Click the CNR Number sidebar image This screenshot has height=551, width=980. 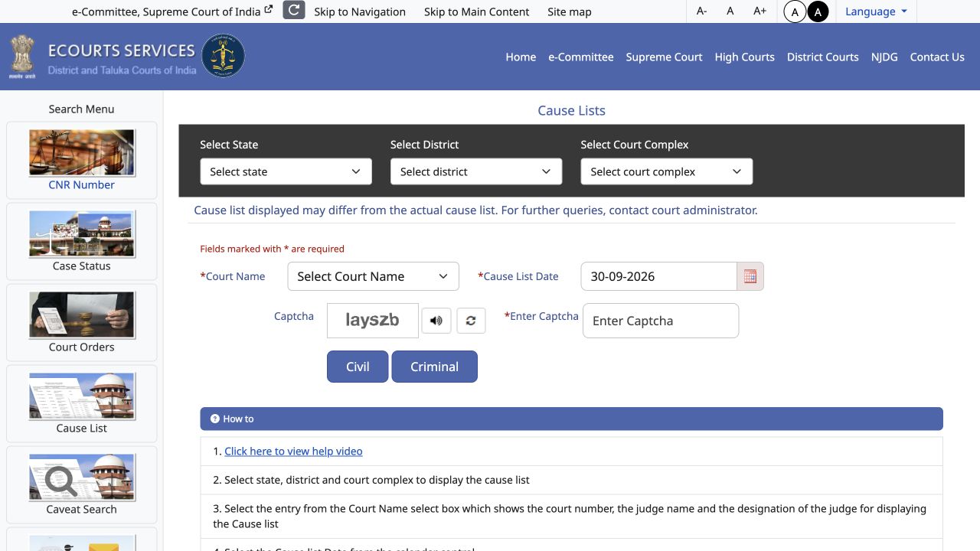pos(82,152)
